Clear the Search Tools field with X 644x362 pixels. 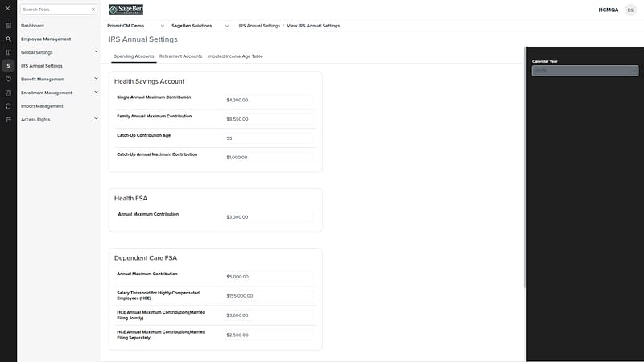93,10
